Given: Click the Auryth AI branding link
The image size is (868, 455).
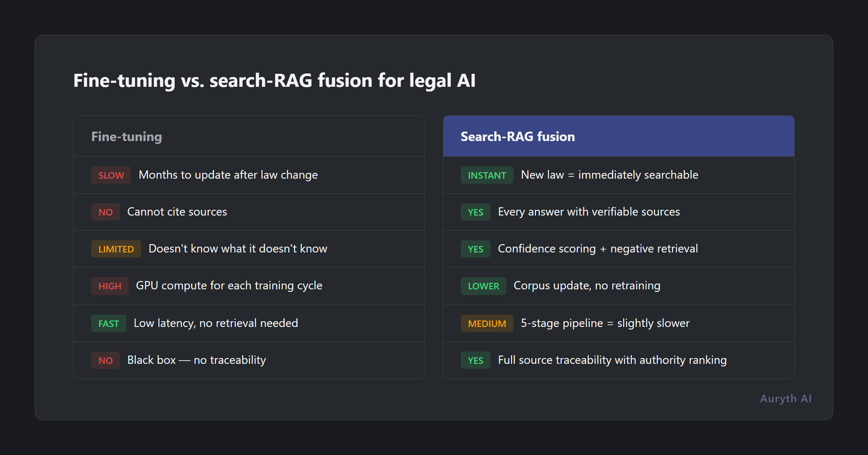Looking at the screenshot, I should click(786, 398).
